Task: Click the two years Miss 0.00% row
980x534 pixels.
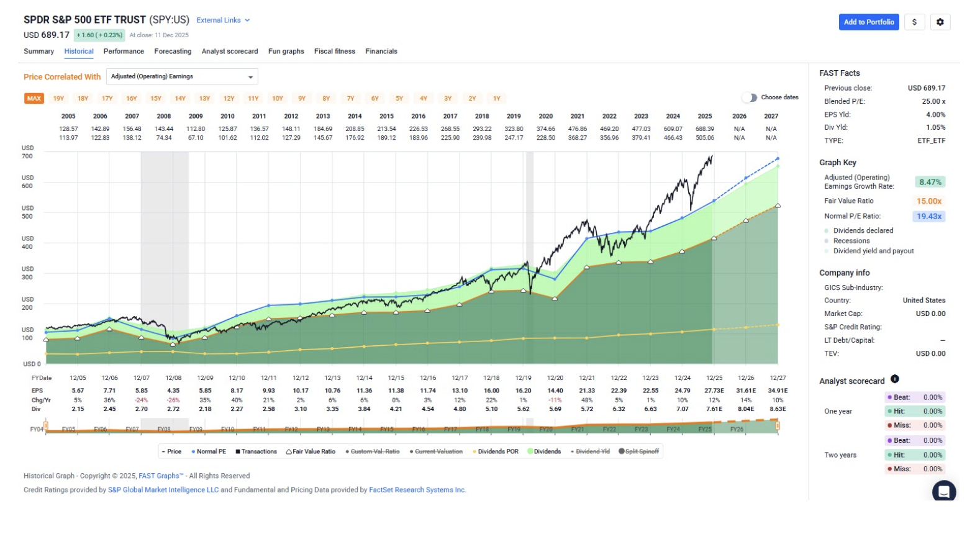Action: [x=915, y=469]
